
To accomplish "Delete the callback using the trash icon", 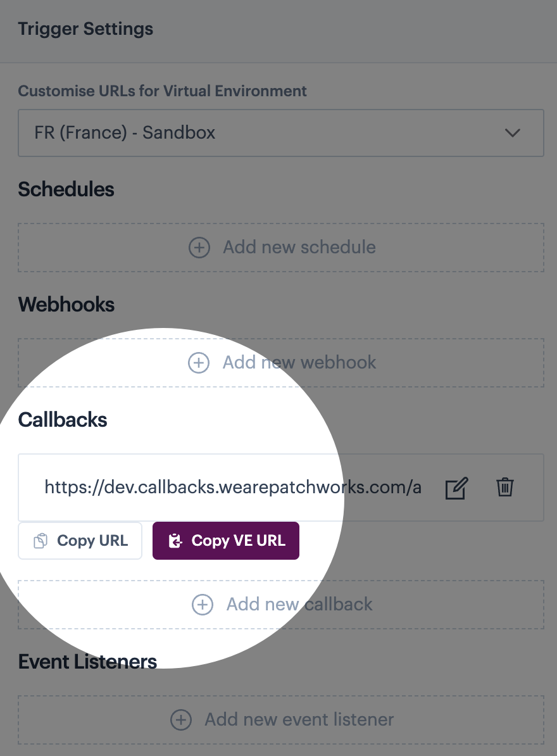I will pyautogui.click(x=504, y=488).
